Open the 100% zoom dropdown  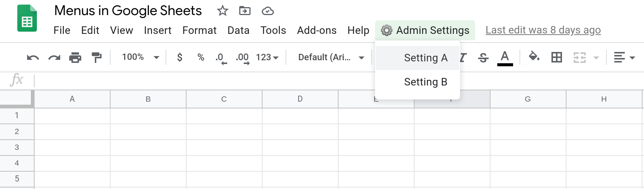[140, 57]
